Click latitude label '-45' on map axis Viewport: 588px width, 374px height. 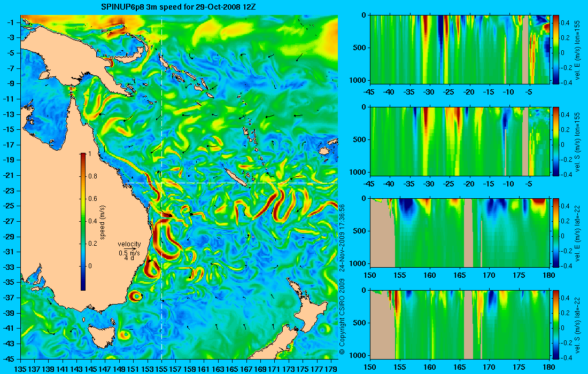tap(9, 359)
